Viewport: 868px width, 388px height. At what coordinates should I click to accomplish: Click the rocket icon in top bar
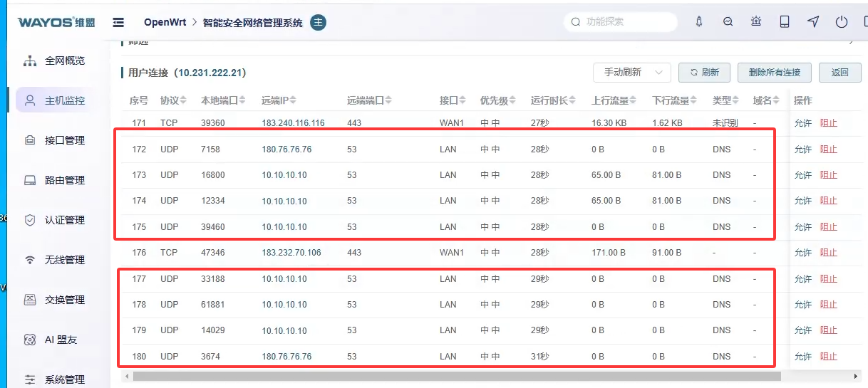(x=699, y=22)
